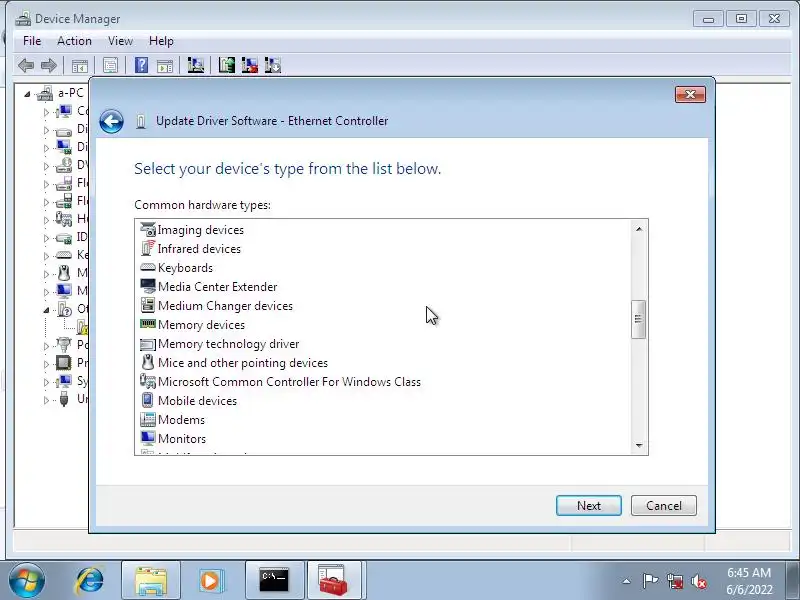Click Device Manager toolbox taskbar icon
Image resolution: width=800 pixels, height=600 pixels.
point(334,581)
